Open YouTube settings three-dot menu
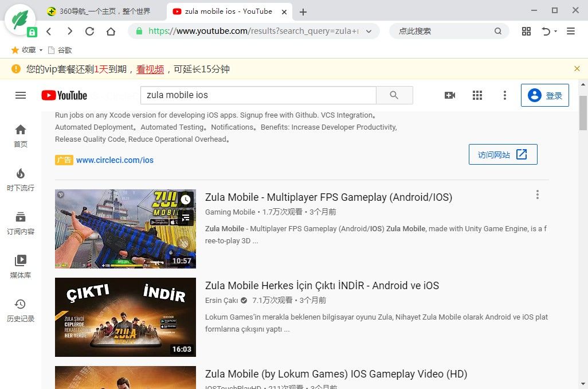 (505, 95)
